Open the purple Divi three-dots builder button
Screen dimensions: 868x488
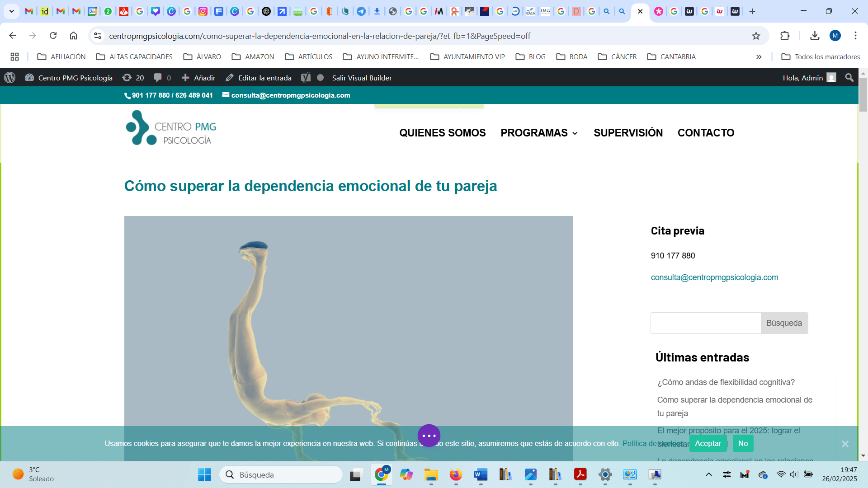point(429,436)
